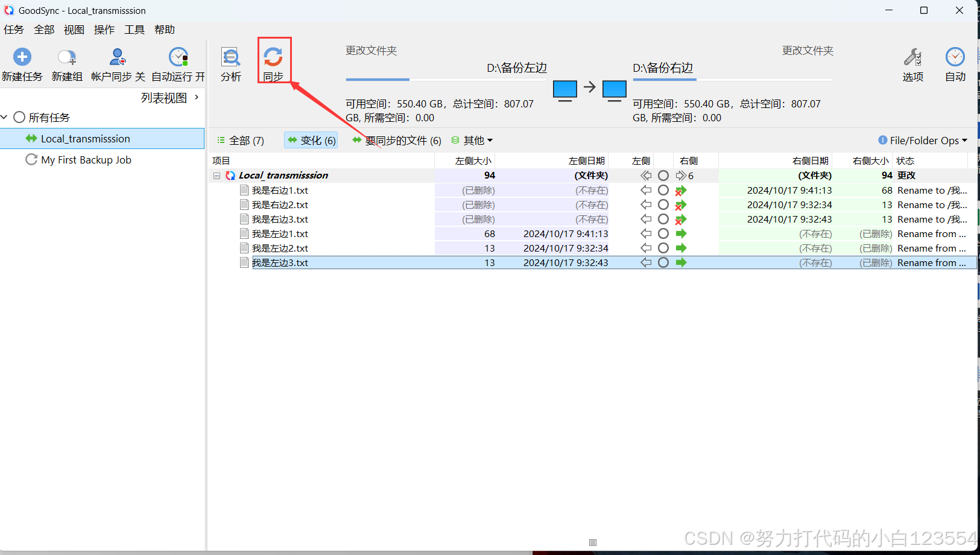Expand 列表视图 list view chevron
The height and width of the screenshot is (555, 980).
coord(197,97)
